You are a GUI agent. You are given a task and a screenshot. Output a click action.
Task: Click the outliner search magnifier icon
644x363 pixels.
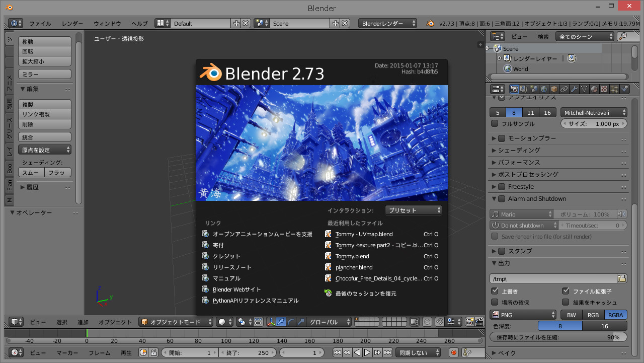622,36
